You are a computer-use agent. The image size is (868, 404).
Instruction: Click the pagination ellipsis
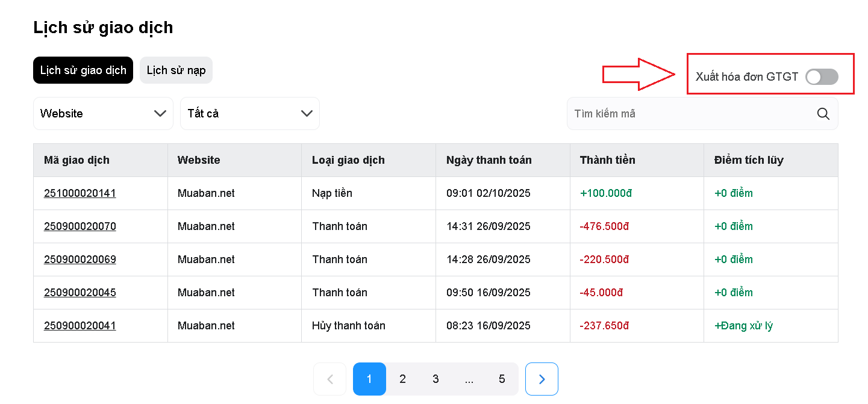(469, 379)
